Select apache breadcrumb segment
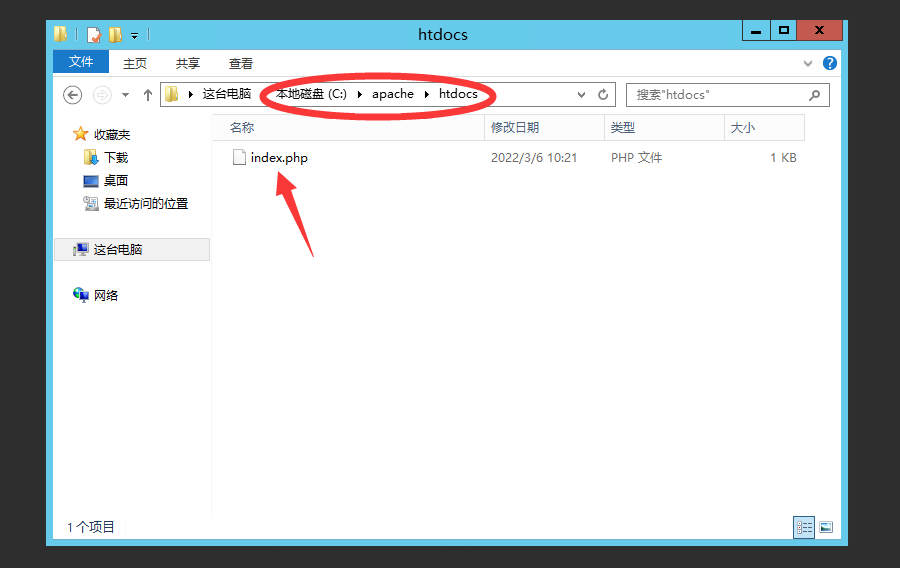The height and width of the screenshot is (568, 900). 393,94
